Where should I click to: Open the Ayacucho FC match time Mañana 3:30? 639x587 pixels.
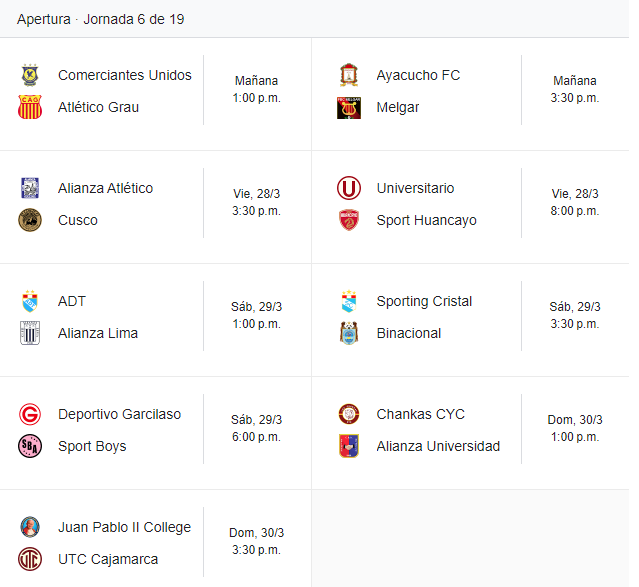(574, 90)
